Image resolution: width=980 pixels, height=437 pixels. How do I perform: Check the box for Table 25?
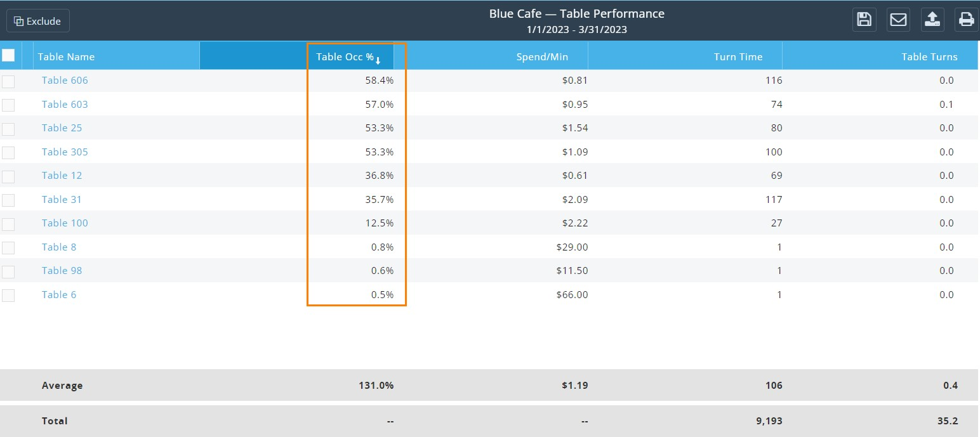pyautogui.click(x=8, y=129)
